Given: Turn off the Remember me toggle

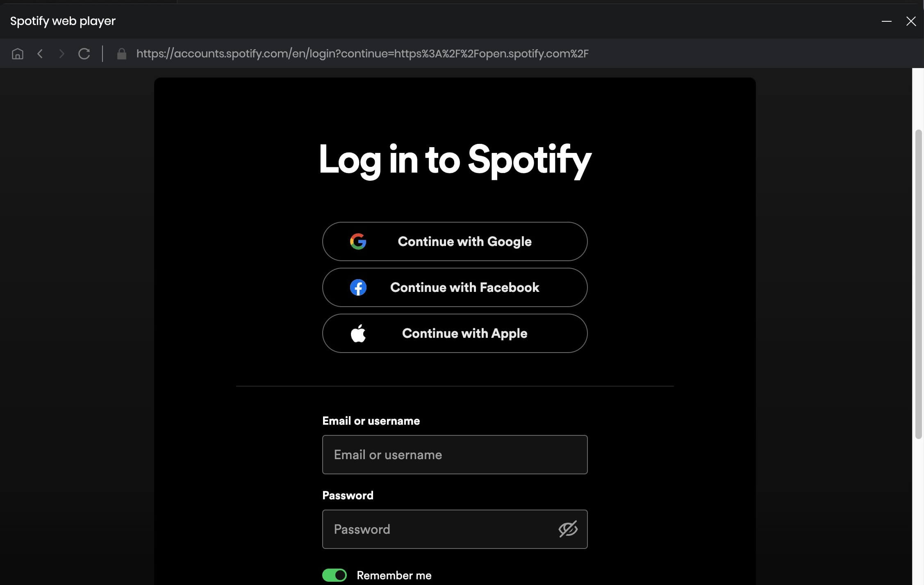Looking at the screenshot, I should click(x=335, y=575).
